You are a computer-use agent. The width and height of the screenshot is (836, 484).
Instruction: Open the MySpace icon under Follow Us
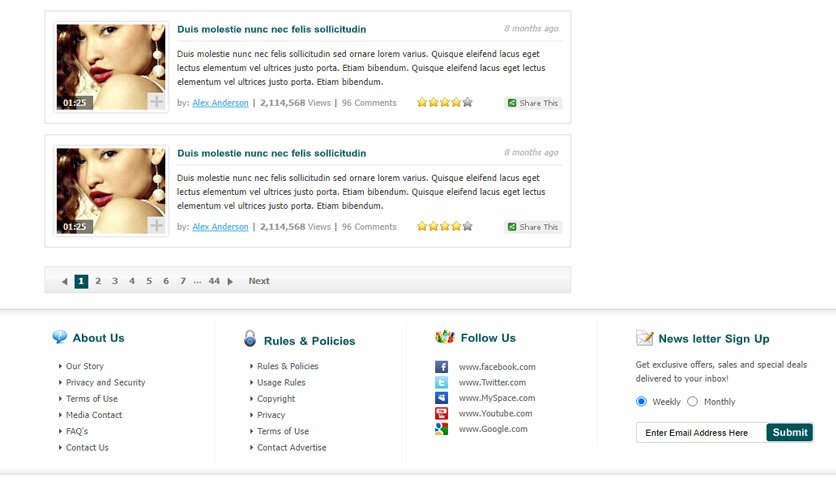point(441,398)
